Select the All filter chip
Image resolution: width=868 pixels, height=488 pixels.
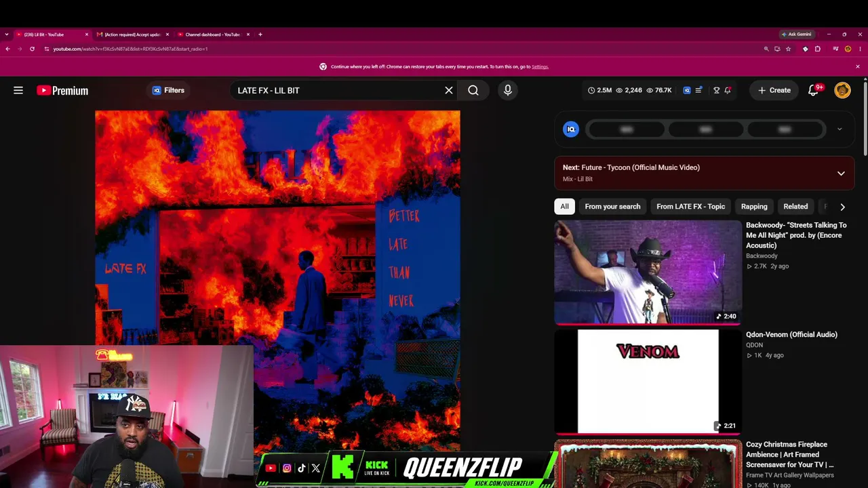(564, 207)
